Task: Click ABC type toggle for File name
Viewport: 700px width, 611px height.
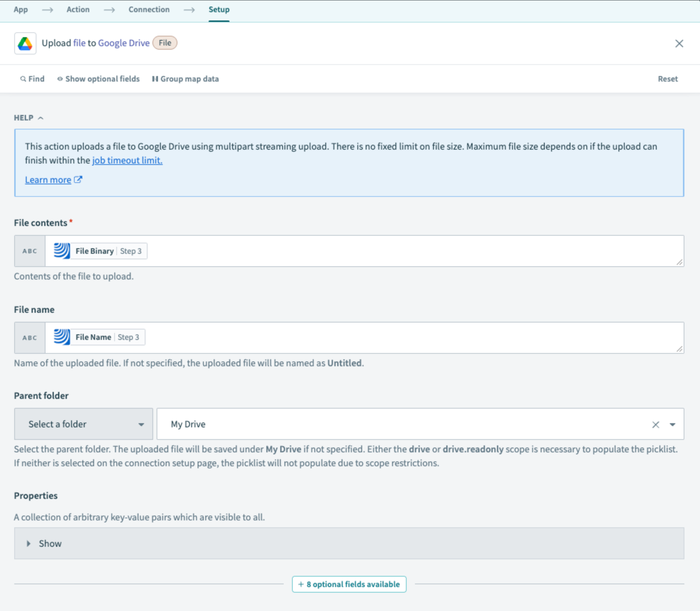Action: tap(30, 337)
